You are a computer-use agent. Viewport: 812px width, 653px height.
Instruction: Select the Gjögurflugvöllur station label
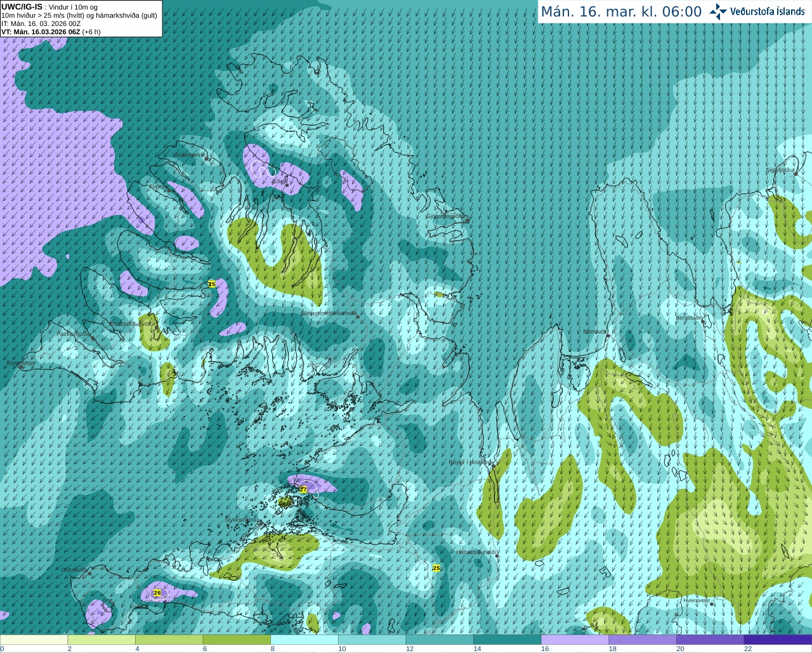tap(445, 216)
